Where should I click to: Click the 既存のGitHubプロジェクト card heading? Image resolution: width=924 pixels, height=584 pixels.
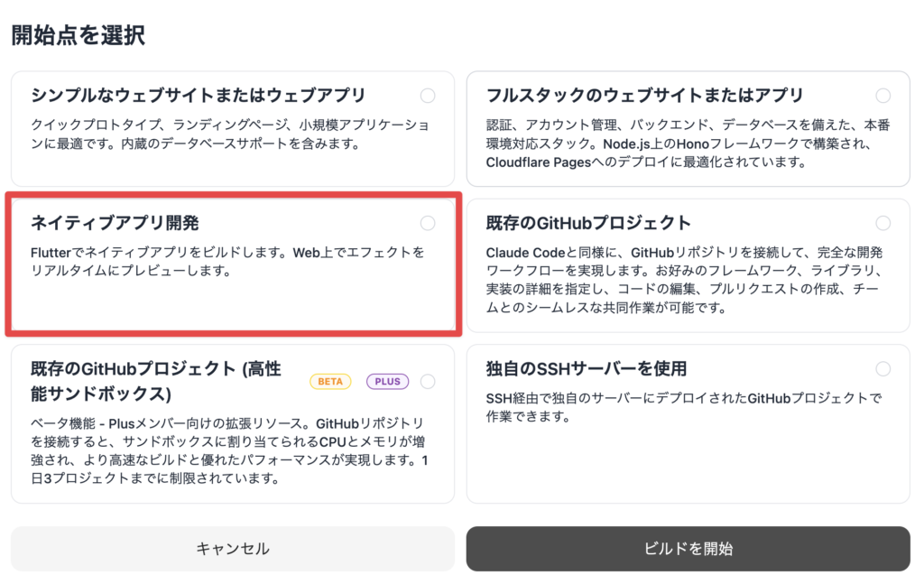tap(588, 223)
